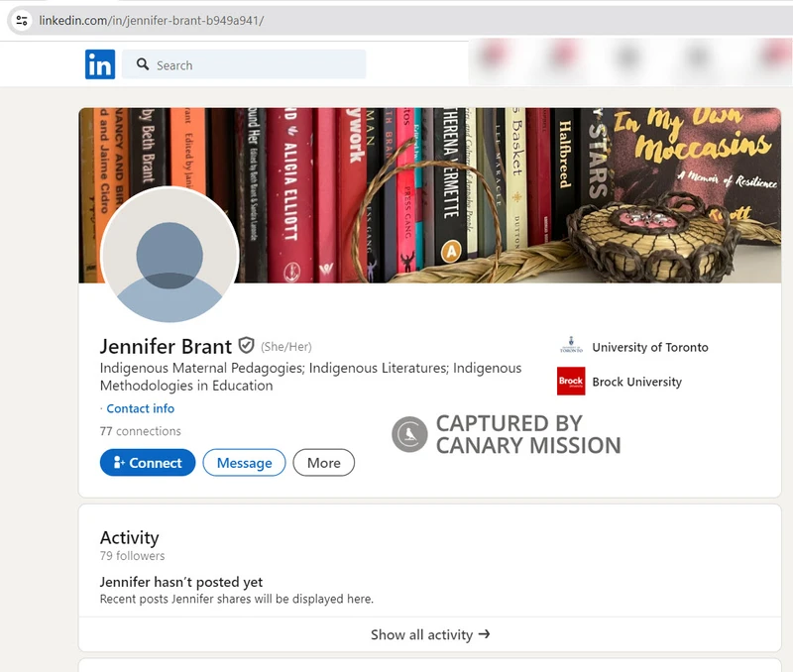Click the magnifier icon in search box

[x=143, y=65]
